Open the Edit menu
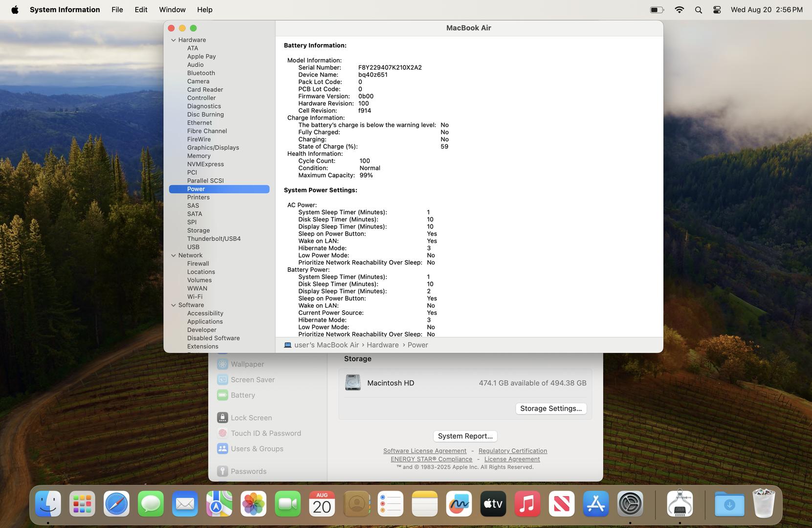812x528 pixels. tap(141, 10)
